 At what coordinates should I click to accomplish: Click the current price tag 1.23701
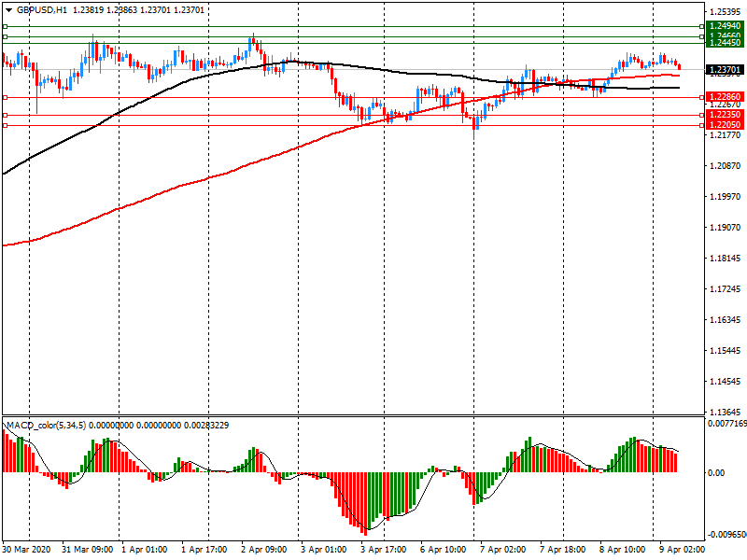pos(725,70)
